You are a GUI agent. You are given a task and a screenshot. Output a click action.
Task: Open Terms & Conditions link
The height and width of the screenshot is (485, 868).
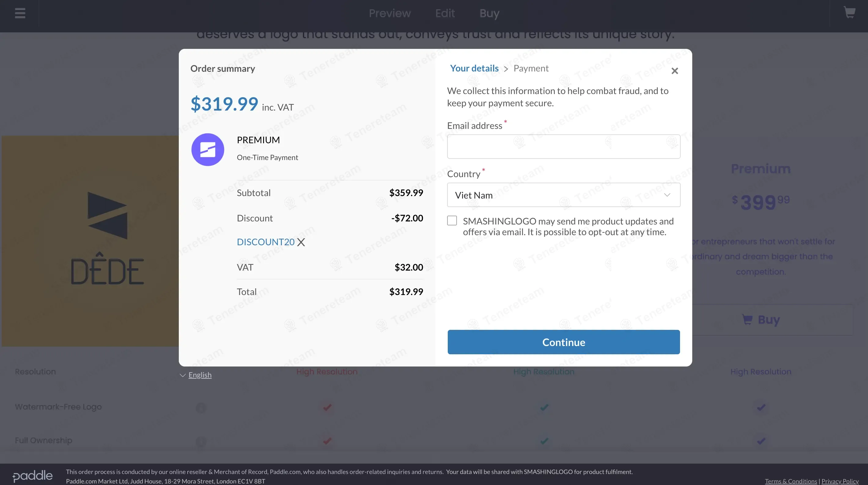click(790, 481)
